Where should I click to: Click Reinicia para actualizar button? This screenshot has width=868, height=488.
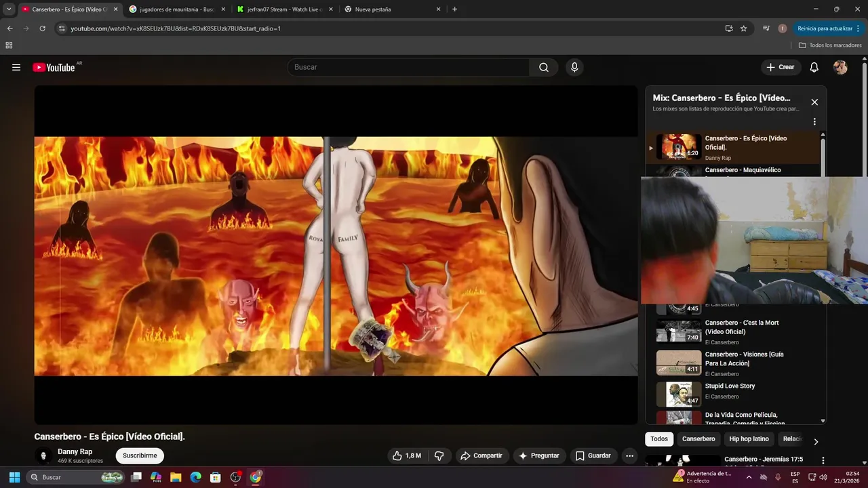tap(829, 28)
